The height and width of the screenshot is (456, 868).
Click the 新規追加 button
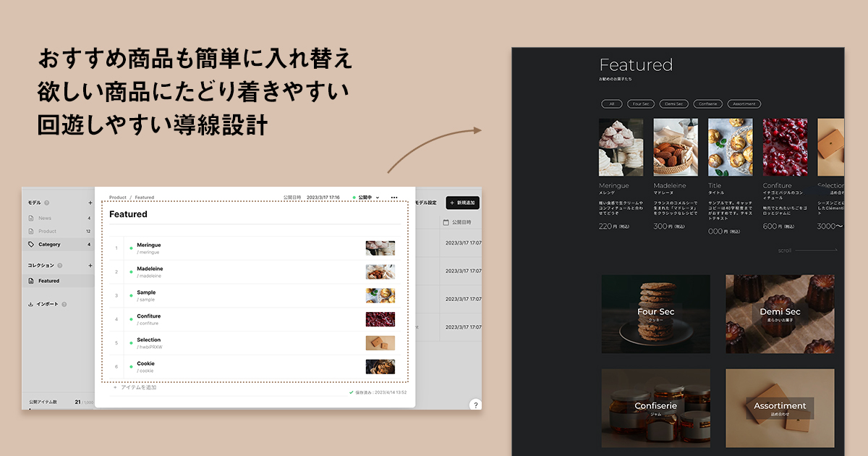(462, 203)
